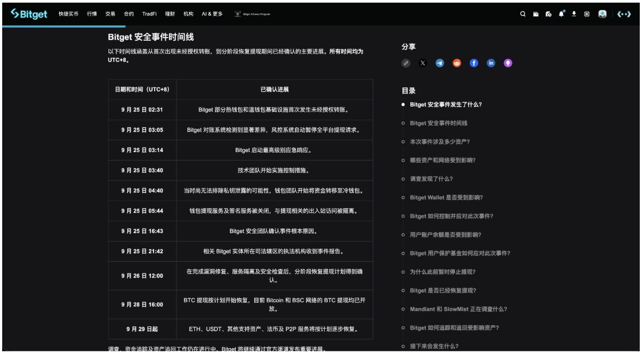Jump to 'Bitget 如何追踪和追回受影响资产?' section
This screenshot has width=644, height=355.
[x=454, y=327]
